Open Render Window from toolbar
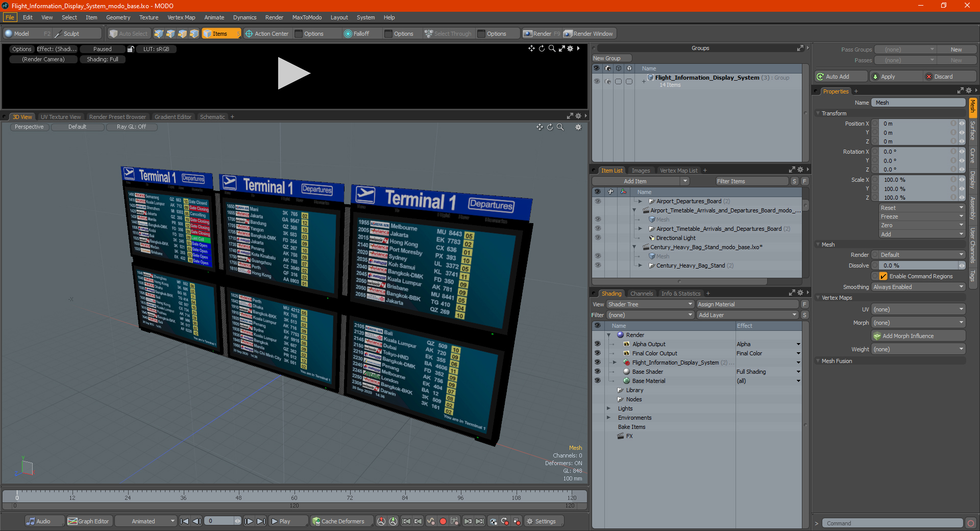 (x=589, y=34)
